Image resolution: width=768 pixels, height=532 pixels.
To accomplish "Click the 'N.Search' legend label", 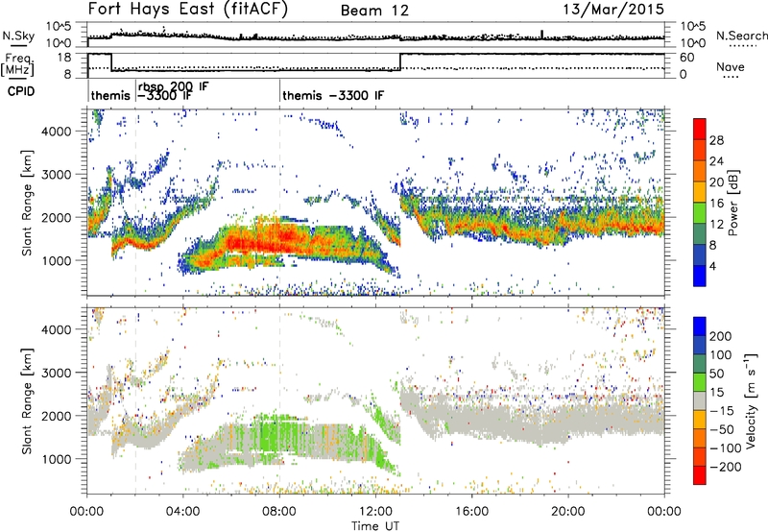I will pos(741,36).
